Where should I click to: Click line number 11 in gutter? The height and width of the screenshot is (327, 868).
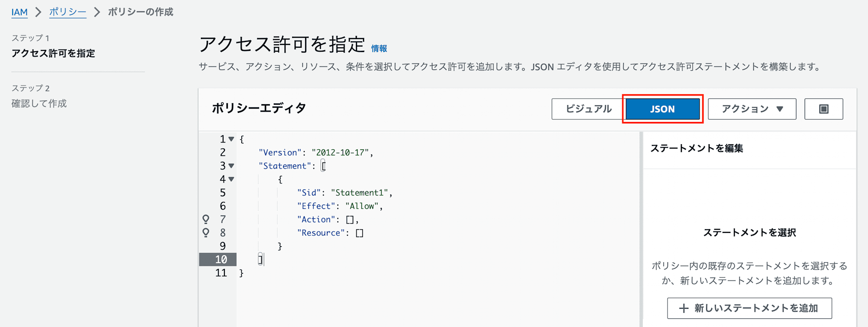click(x=221, y=273)
